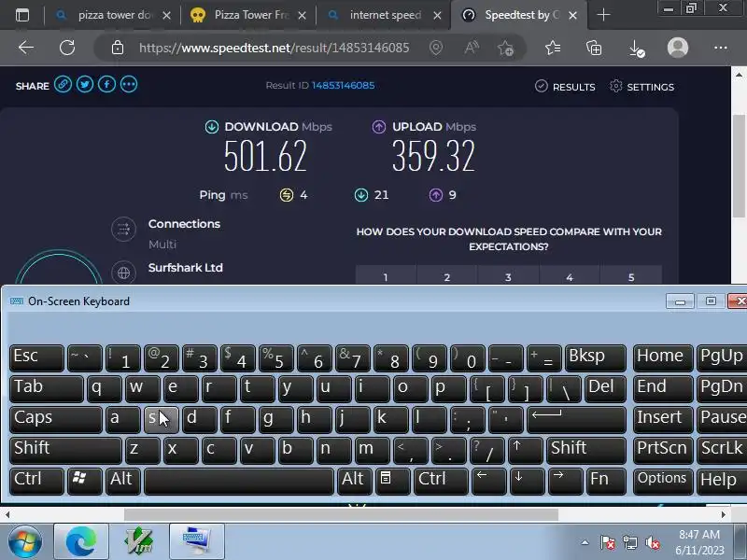Click the Esc key on On-Screen Keyboard
This screenshot has height=560, width=747.
pyautogui.click(x=36, y=358)
